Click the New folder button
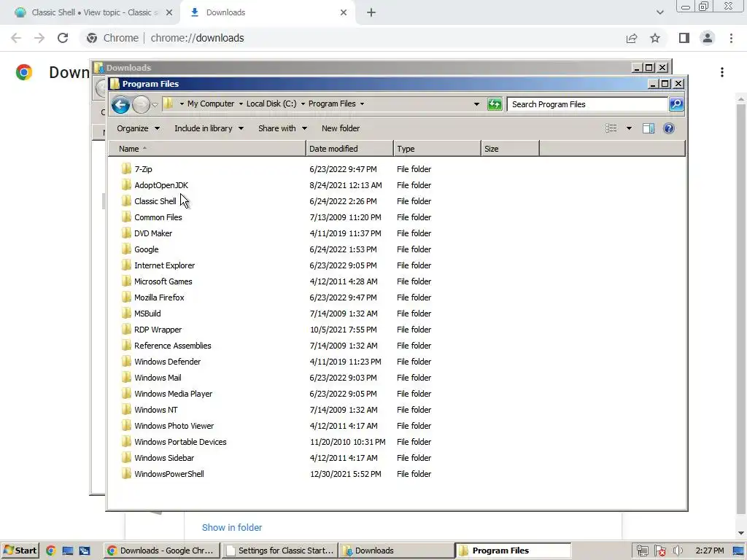747x560 pixels. pyautogui.click(x=341, y=128)
